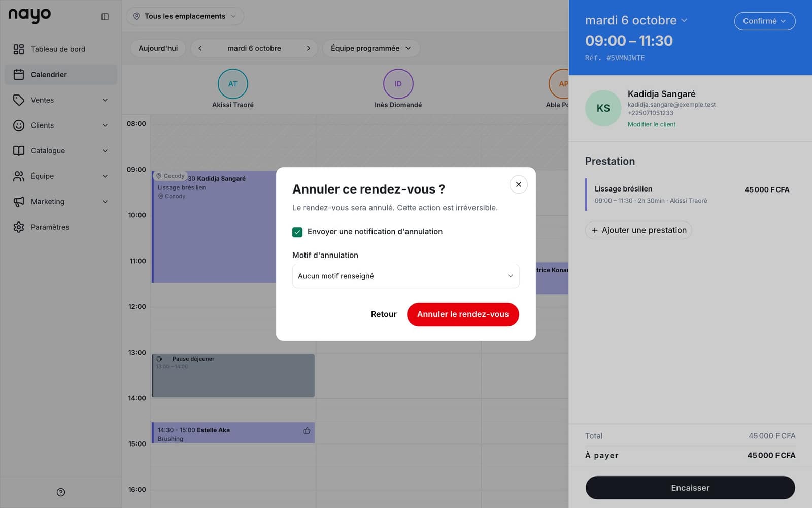Go to Calendrier in sidebar
Image resolution: width=812 pixels, height=508 pixels.
pyautogui.click(x=61, y=75)
